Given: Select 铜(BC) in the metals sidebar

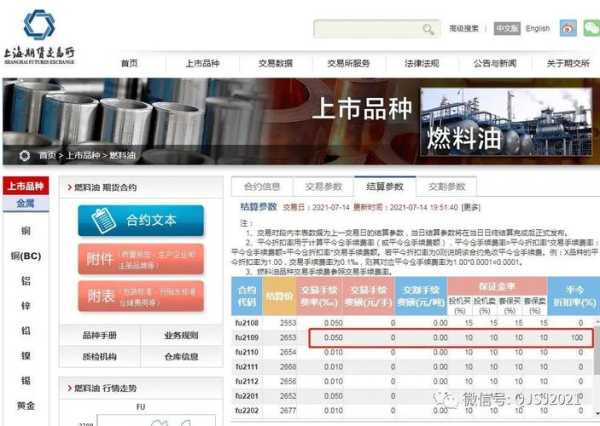Looking at the screenshot, I should 25,256.
